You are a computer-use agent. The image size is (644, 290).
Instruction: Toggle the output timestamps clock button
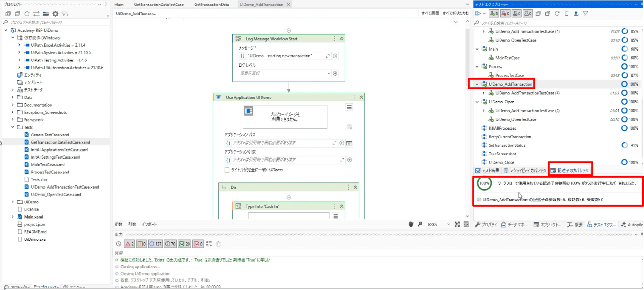119,244
